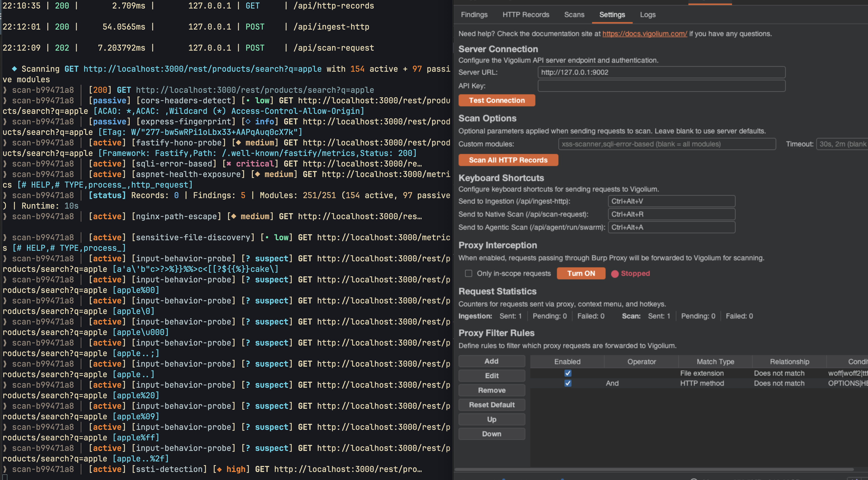Click Add filter rule button
868x480 pixels.
coord(492,361)
